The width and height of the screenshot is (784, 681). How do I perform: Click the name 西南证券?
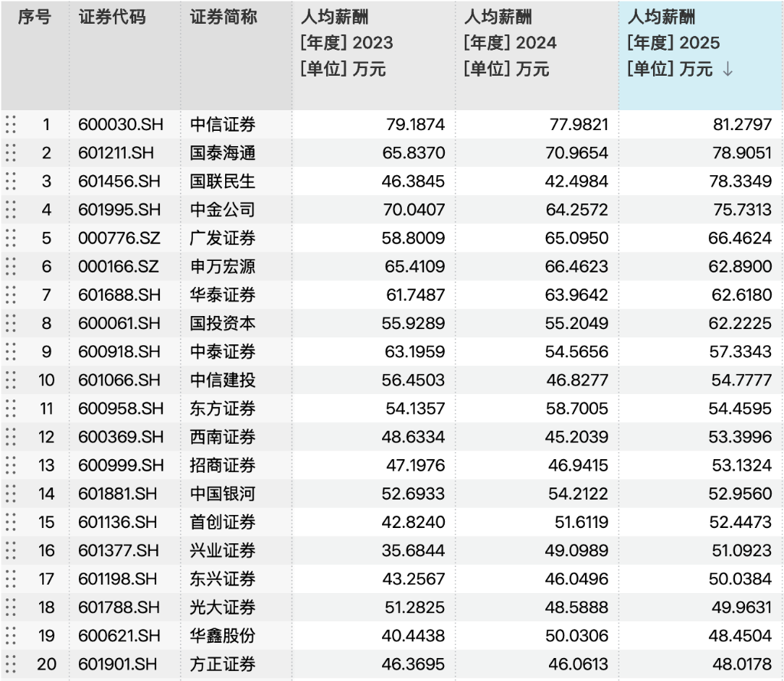tap(223, 437)
